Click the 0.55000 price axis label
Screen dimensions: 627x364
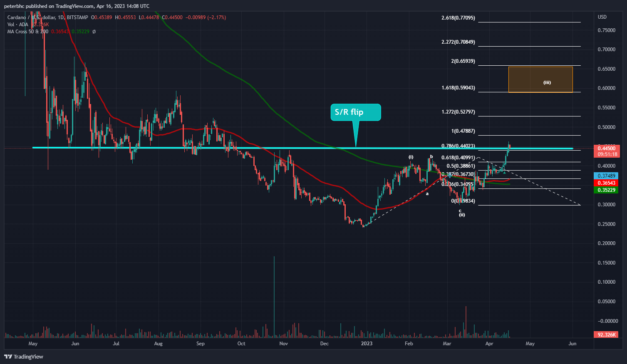tap(606, 108)
